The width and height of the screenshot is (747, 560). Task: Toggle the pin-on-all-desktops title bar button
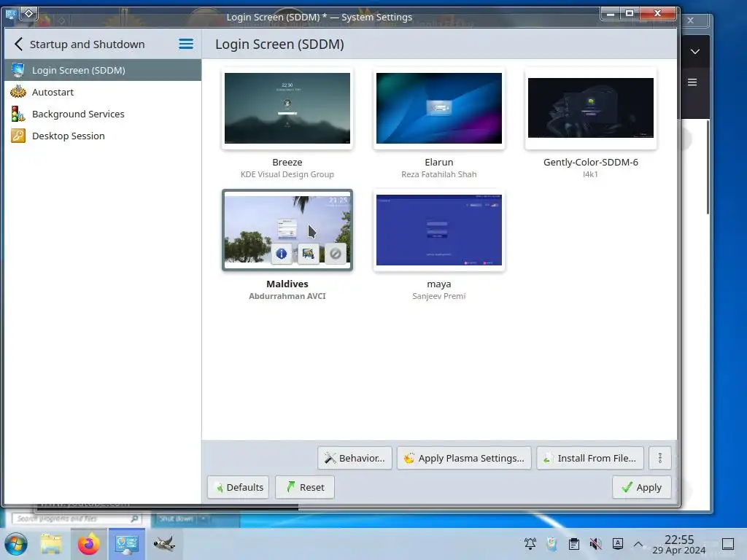tap(28, 13)
